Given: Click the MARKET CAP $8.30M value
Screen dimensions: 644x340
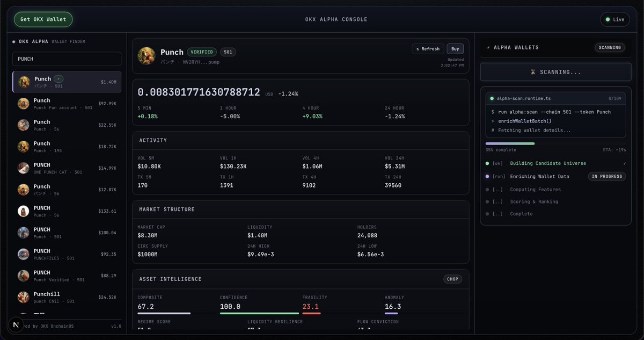Looking at the screenshot, I should (x=148, y=235).
